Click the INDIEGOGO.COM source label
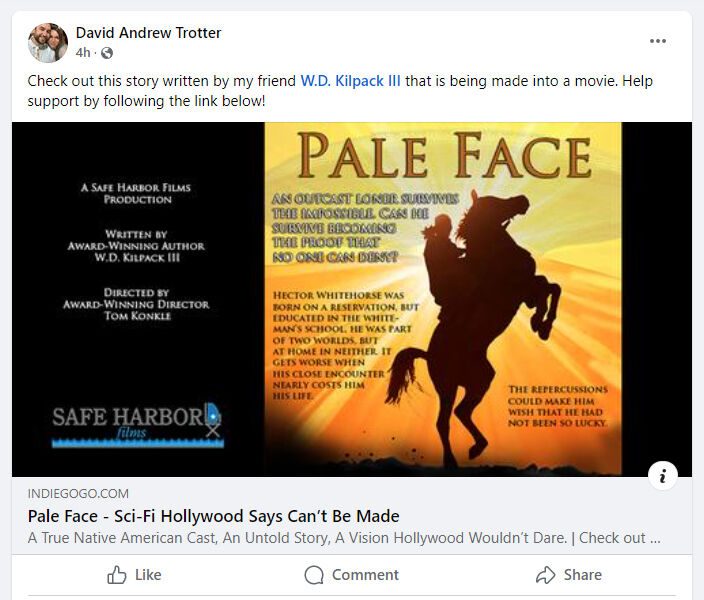Image resolution: width=704 pixels, height=600 pixels. click(x=78, y=494)
